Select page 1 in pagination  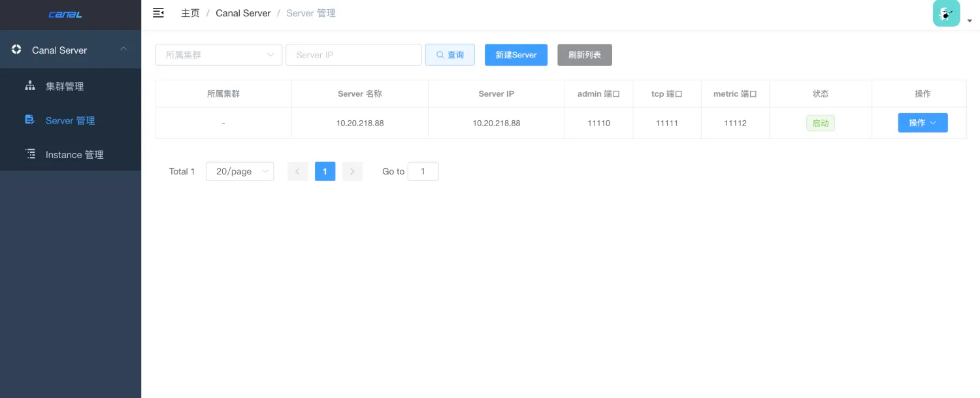(325, 171)
